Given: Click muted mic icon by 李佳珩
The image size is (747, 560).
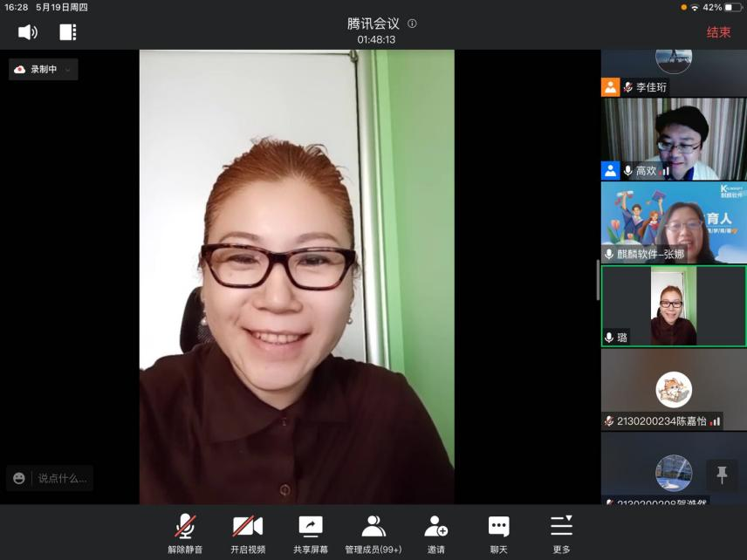Looking at the screenshot, I should (628, 87).
